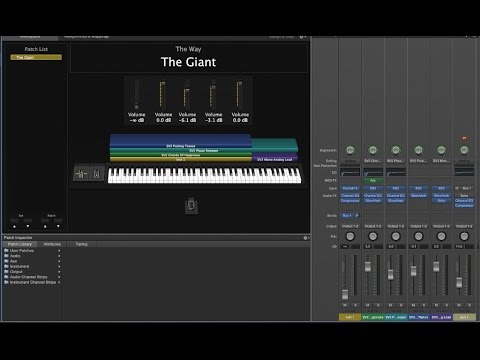
Task: Click the previous Set up arrow
Action: pos(14,226)
